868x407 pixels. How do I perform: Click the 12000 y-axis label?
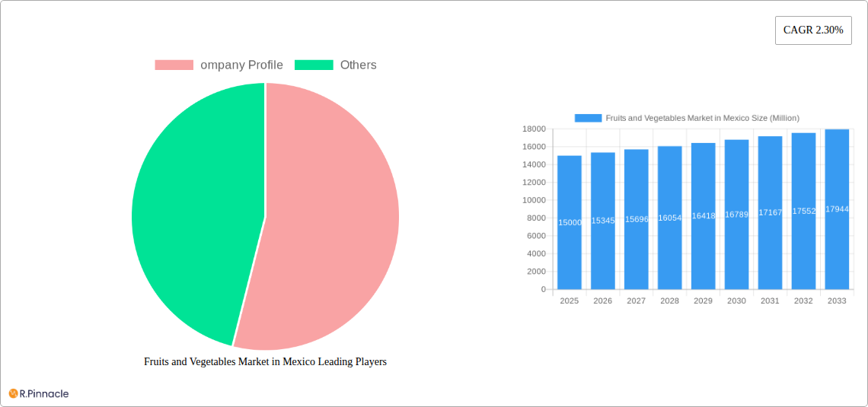coord(535,183)
